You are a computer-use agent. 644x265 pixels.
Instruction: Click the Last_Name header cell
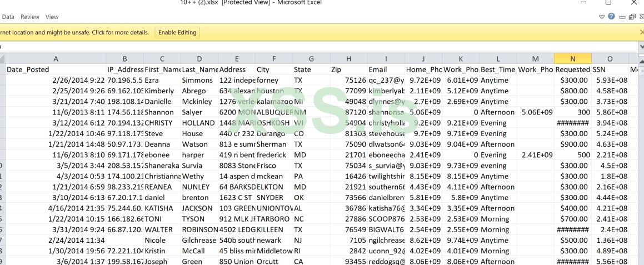[x=199, y=69]
